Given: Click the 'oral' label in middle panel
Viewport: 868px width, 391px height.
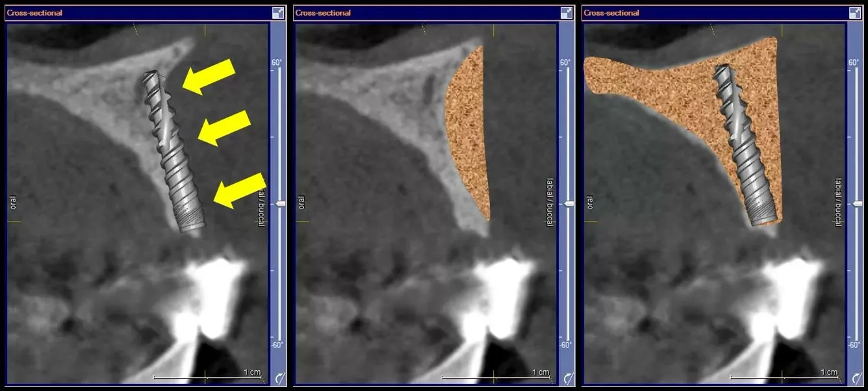Looking at the screenshot, I should point(301,203).
